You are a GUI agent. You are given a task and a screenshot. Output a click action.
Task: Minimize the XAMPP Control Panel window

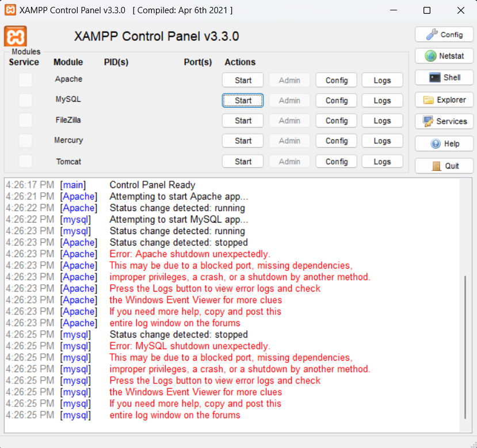pos(394,10)
